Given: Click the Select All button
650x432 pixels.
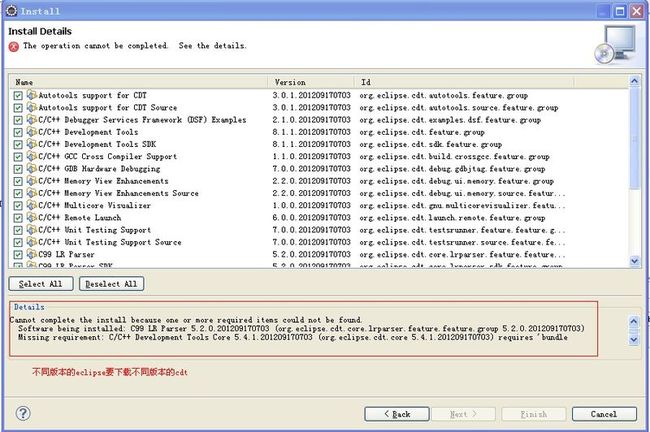Looking at the screenshot, I should pos(41,284).
